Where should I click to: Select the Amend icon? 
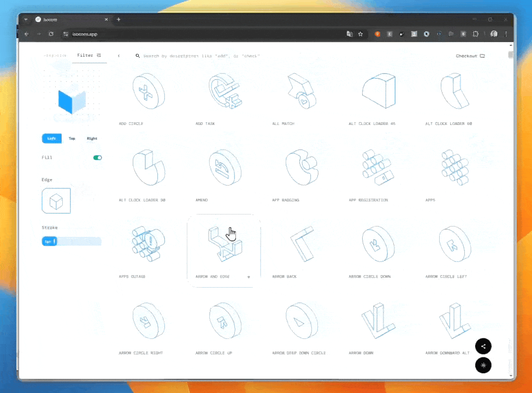coord(225,168)
